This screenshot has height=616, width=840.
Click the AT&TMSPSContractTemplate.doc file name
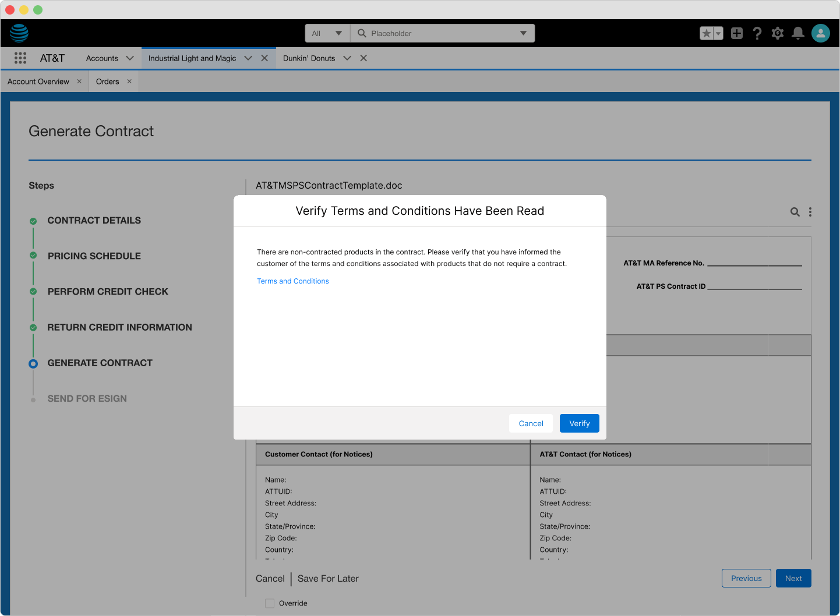coord(329,186)
